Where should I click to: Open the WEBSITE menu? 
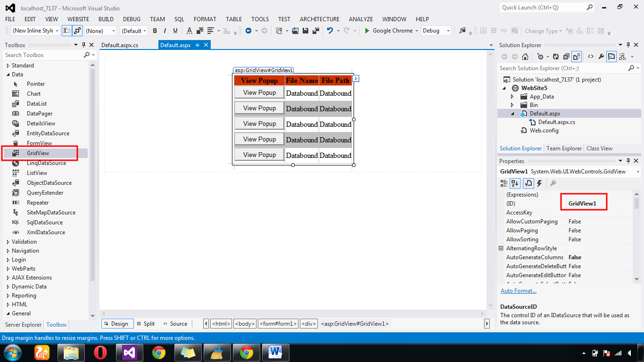(x=78, y=19)
